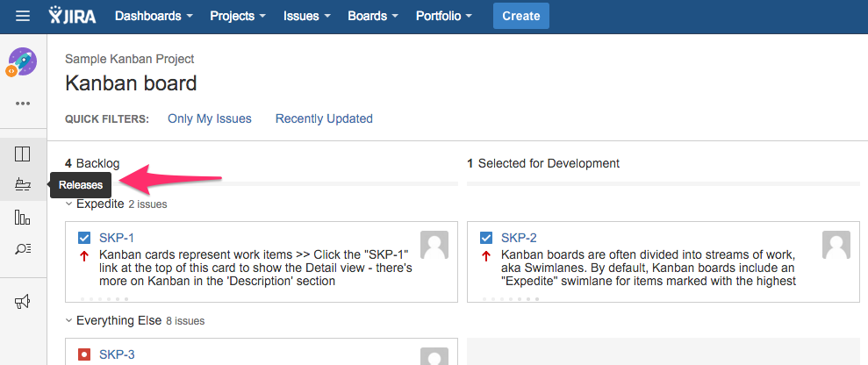
Task: Open Sample Kanban Project breadcrumb
Action: [x=130, y=59]
